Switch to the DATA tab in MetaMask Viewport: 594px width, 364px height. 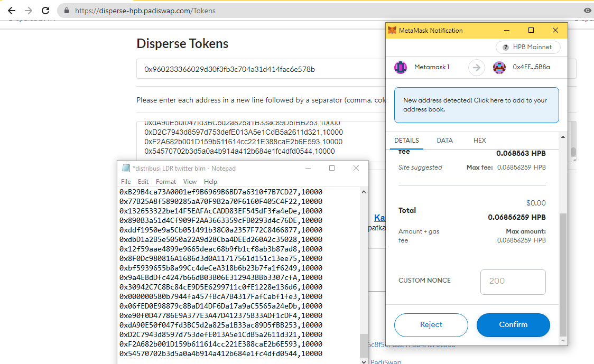[445, 141]
